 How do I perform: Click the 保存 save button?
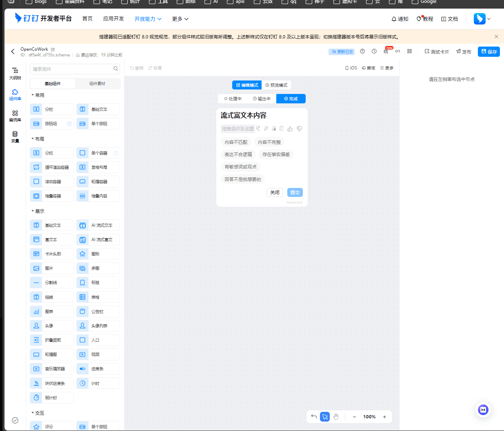(x=488, y=51)
